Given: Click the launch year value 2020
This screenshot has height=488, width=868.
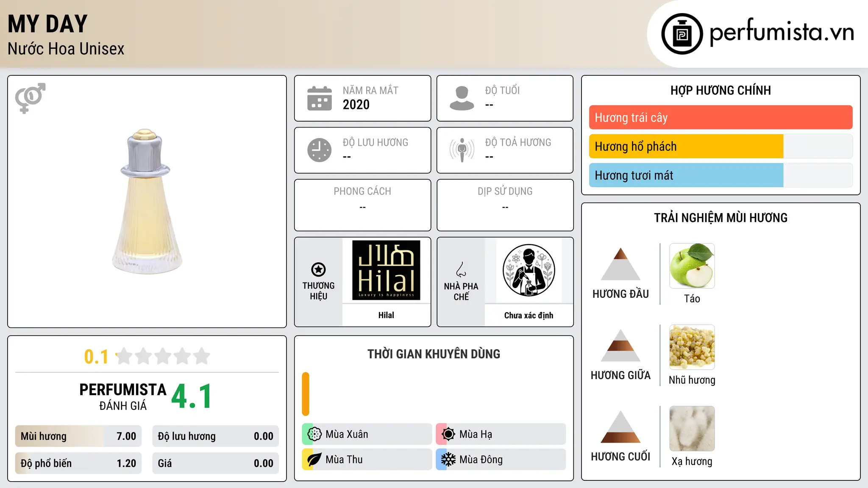Looking at the screenshot, I should pos(356,105).
